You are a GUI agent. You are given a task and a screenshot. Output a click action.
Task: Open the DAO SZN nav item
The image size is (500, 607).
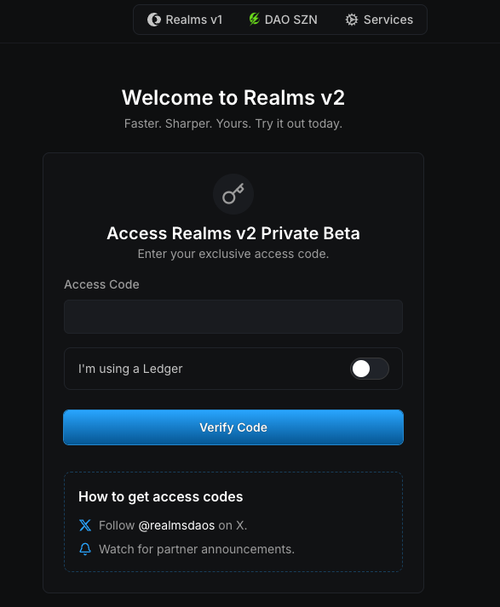pyautogui.click(x=283, y=20)
